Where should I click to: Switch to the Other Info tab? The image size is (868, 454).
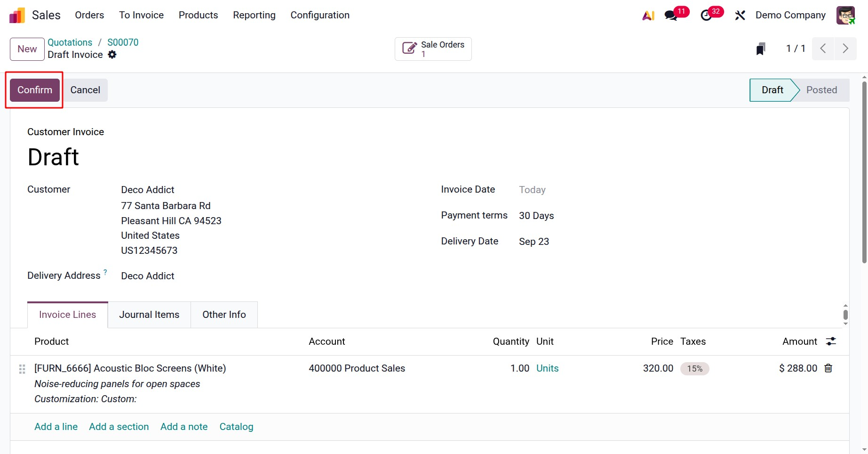(x=224, y=315)
